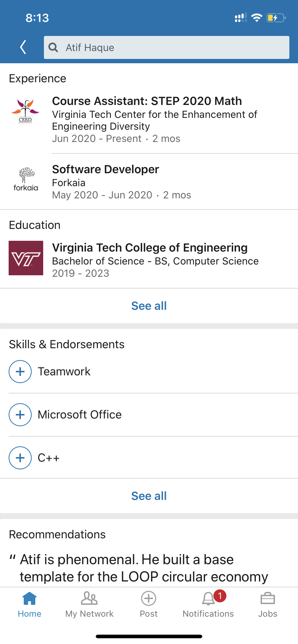
Task: Tap the back chevron arrow
Action: (x=23, y=47)
